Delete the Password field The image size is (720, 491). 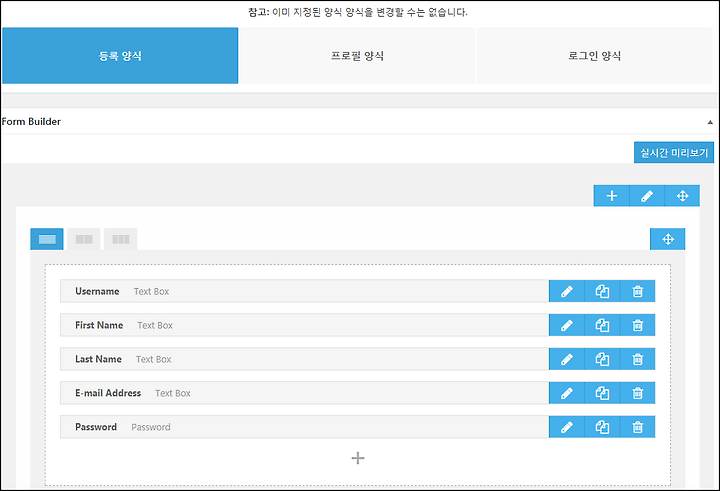coord(637,427)
